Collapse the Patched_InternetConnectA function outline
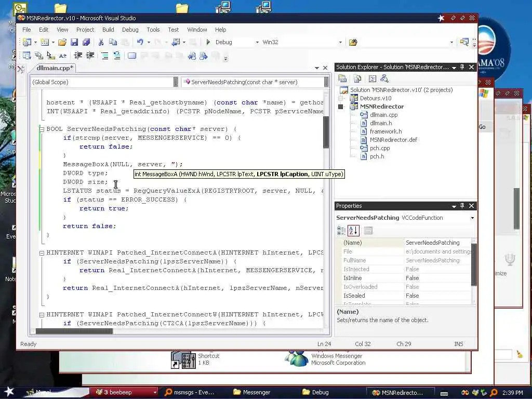Screen dimensions: 532x399 pyautogui.click(x=42, y=253)
